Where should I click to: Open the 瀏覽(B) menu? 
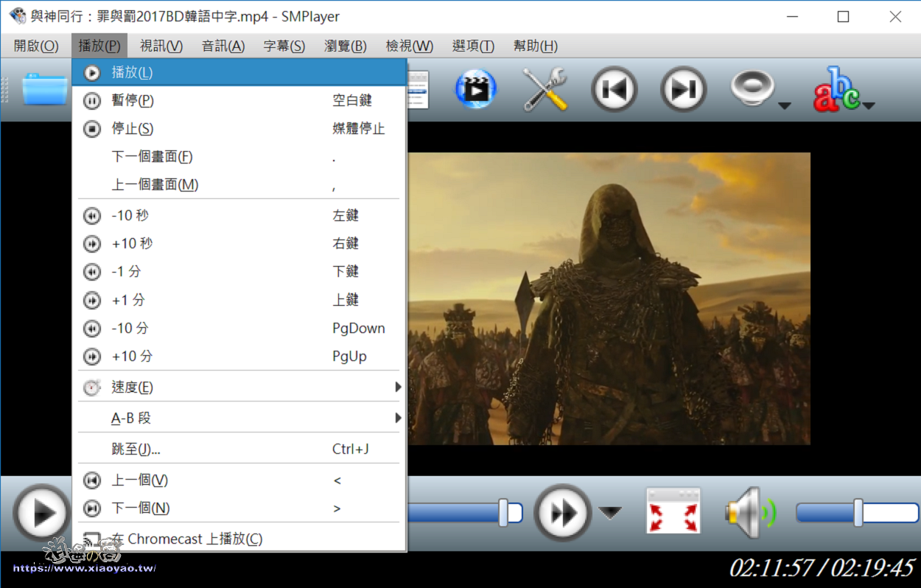(x=346, y=46)
